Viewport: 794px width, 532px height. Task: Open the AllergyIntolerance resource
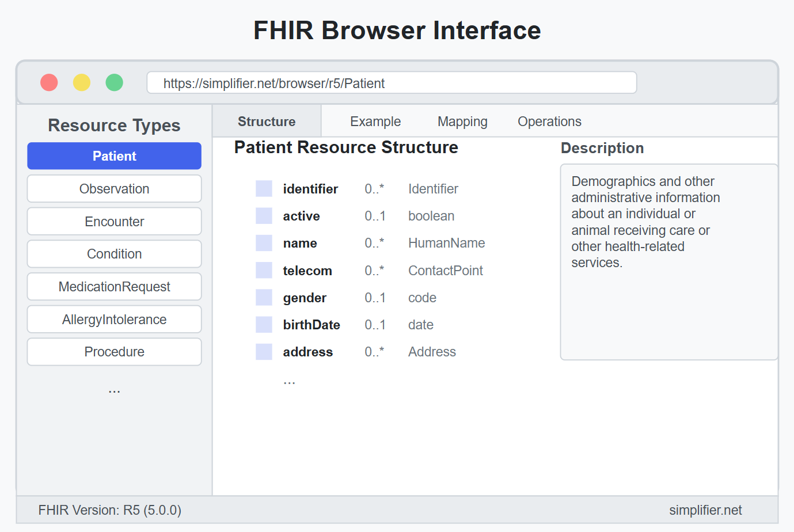(x=115, y=320)
